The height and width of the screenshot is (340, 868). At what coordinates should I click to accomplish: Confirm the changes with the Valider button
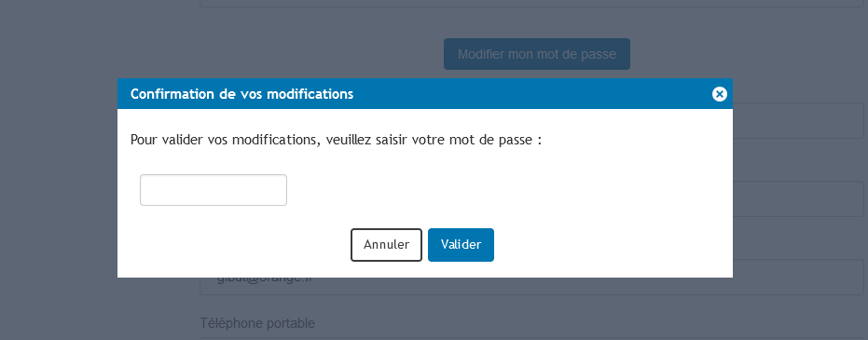tap(461, 245)
